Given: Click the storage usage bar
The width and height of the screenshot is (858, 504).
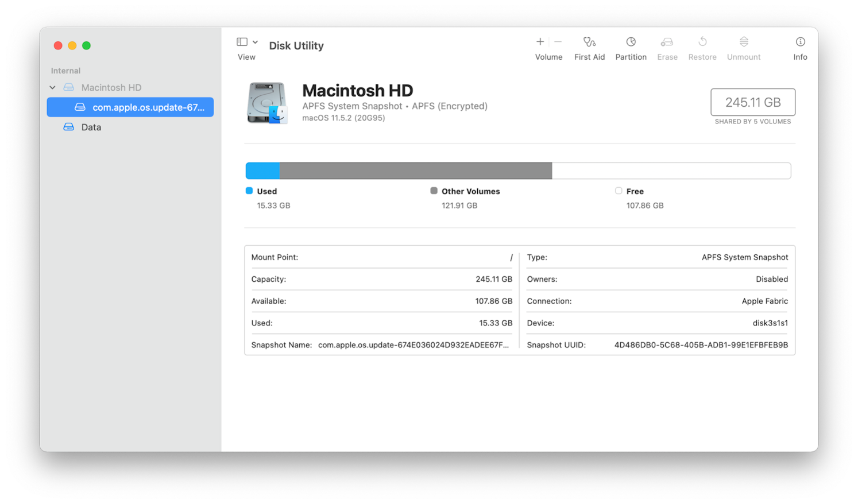Looking at the screenshot, I should pyautogui.click(x=518, y=170).
